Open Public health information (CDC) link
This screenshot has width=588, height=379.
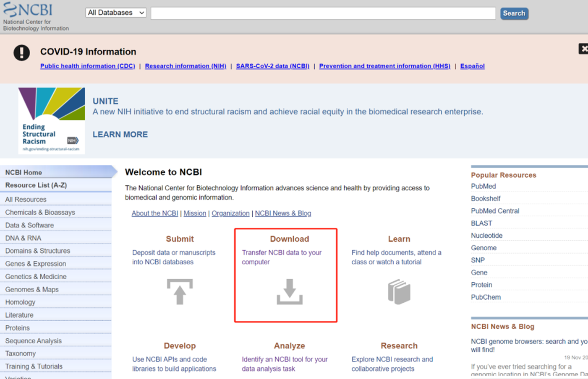click(x=88, y=66)
